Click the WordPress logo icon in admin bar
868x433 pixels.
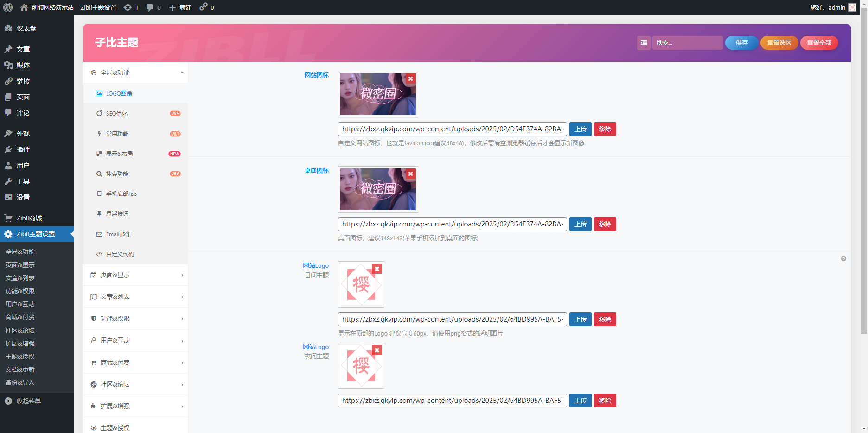[8, 7]
